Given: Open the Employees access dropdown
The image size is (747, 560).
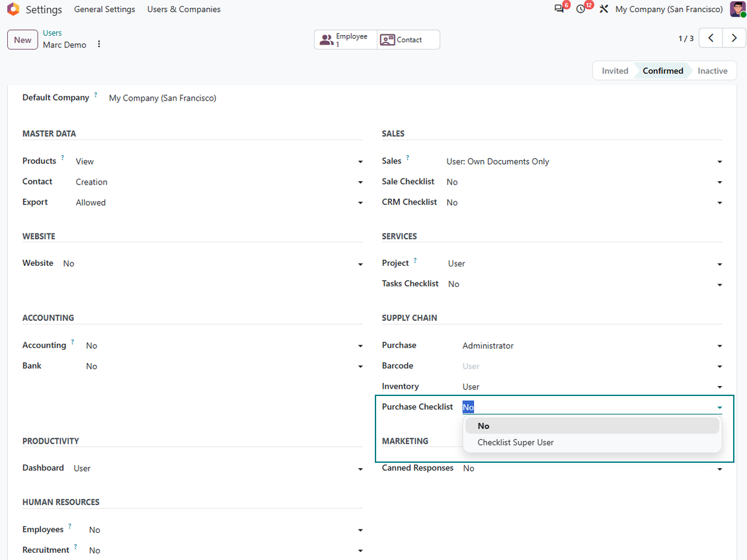Looking at the screenshot, I should [x=226, y=530].
